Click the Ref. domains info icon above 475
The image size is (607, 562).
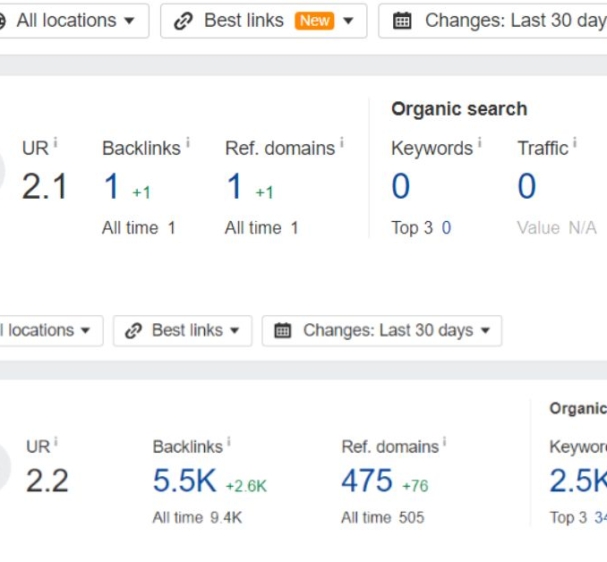(x=444, y=441)
